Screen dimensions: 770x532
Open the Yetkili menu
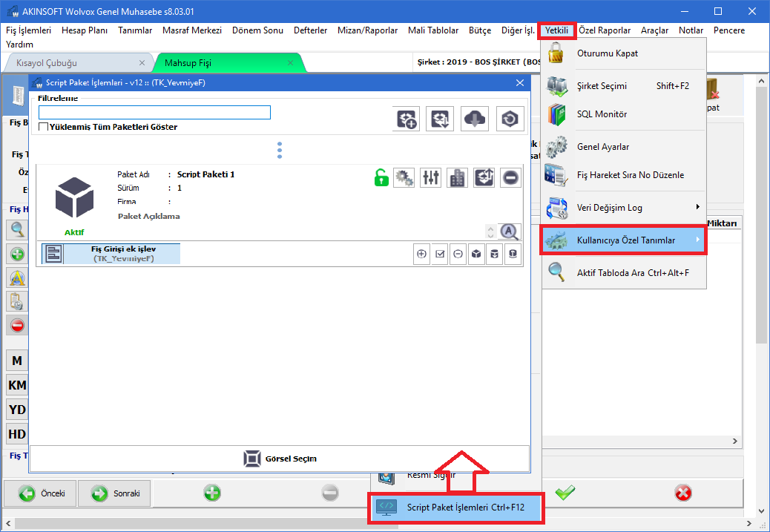tap(556, 30)
